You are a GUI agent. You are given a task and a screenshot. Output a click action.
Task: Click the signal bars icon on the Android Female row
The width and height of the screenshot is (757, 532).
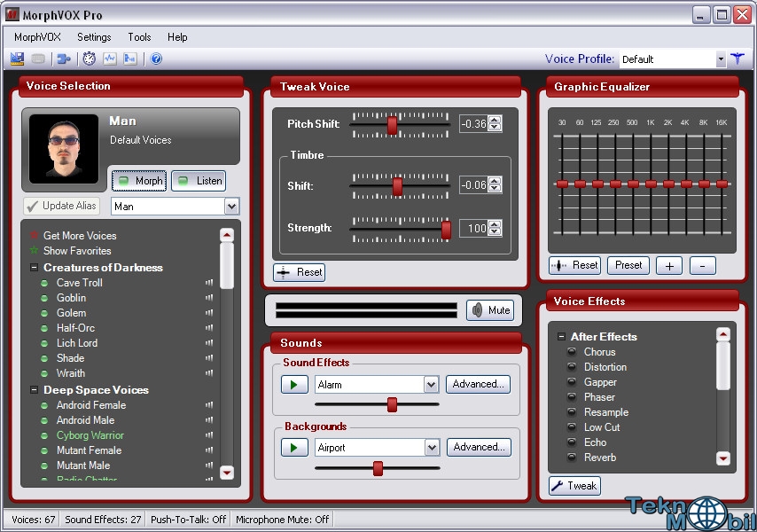point(209,405)
